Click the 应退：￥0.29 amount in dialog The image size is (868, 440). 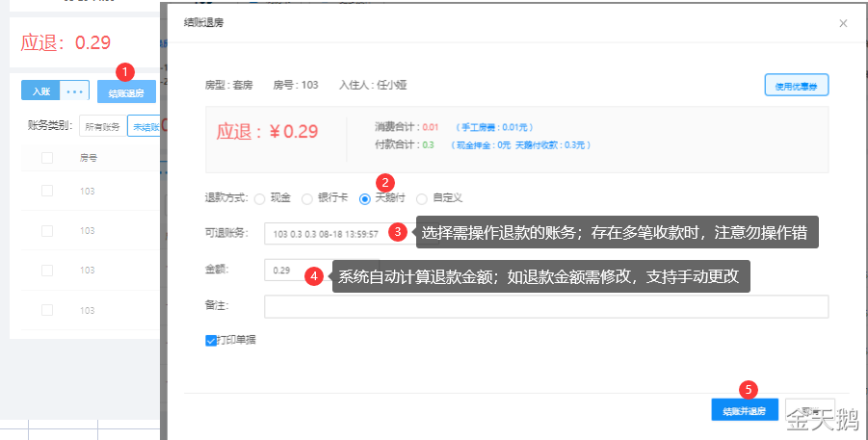pos(268,131)
